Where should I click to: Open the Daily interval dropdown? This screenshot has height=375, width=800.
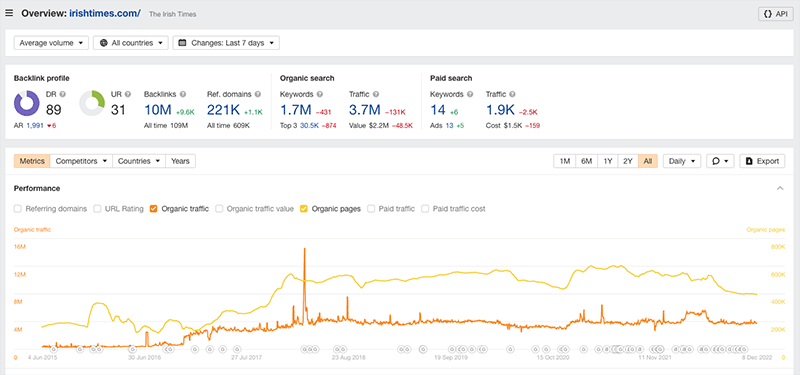pyautogui.click(x=682, y=161)
